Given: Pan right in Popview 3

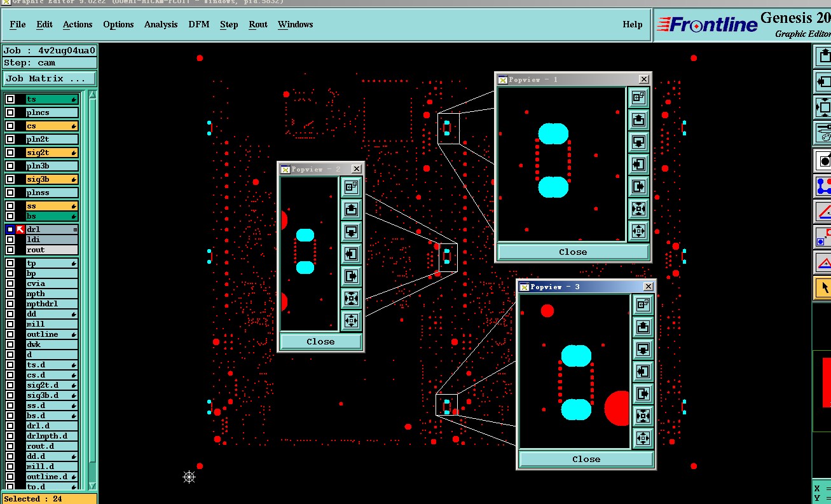Looking at the screenshot, I should (643, 394).
